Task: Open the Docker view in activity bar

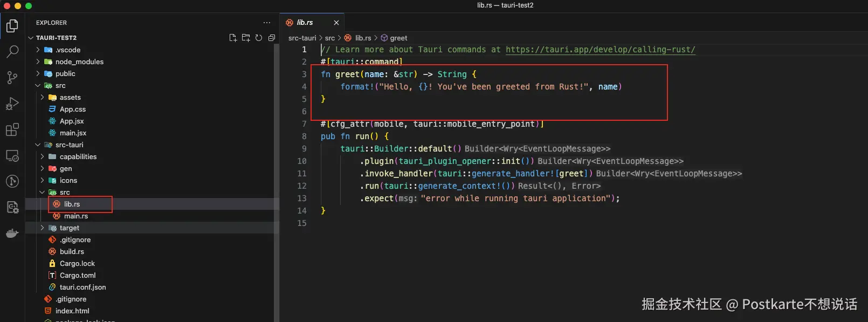Action: pyautogui.click(x=12, y=234)
